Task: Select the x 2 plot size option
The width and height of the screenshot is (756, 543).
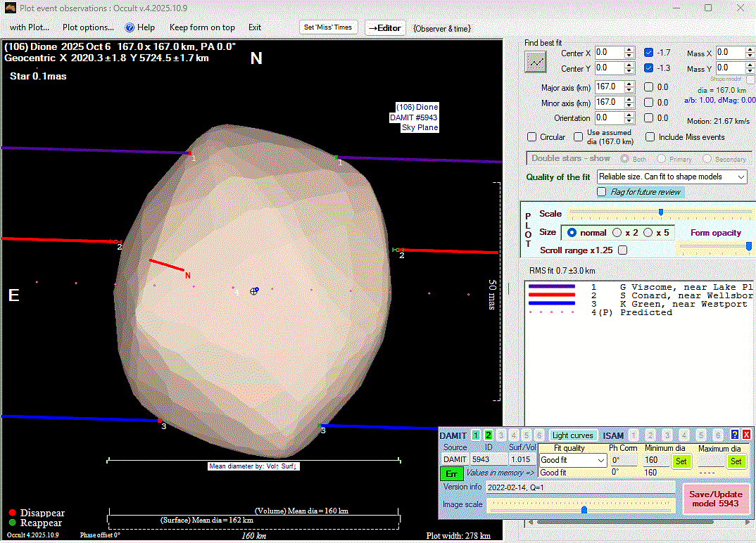Action: point(617,233)
